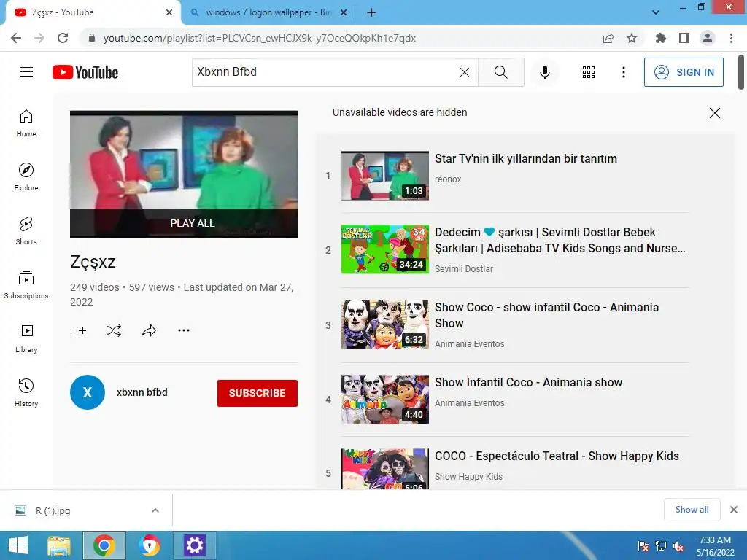Open Shorts in the sidebar

click(x=26, y=231)
